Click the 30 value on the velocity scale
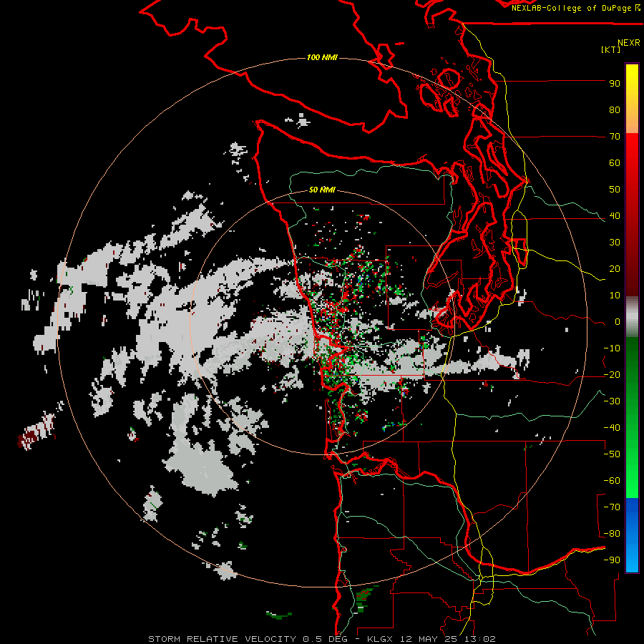The image size is (644, 644). click(x=615, y=243)
